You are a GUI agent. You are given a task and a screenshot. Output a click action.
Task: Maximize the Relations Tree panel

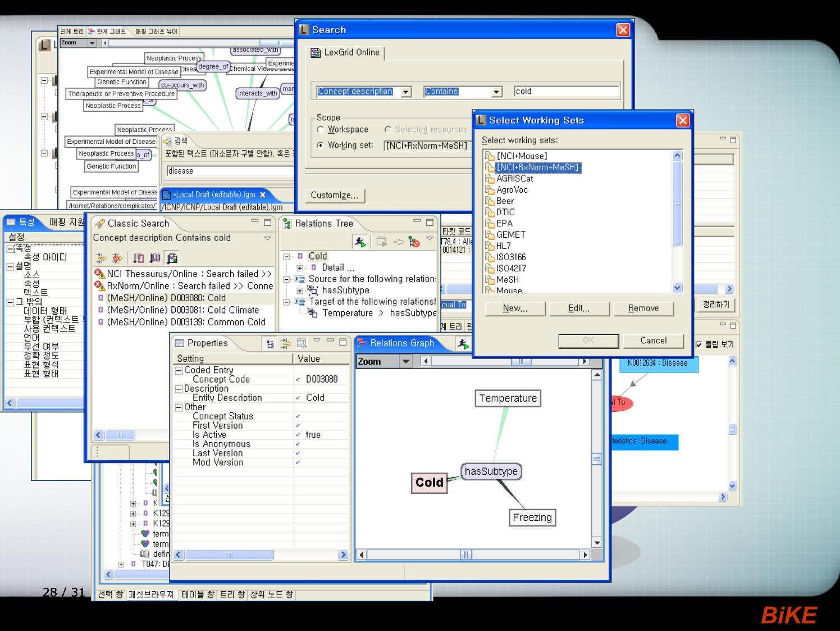coord(430,223)
